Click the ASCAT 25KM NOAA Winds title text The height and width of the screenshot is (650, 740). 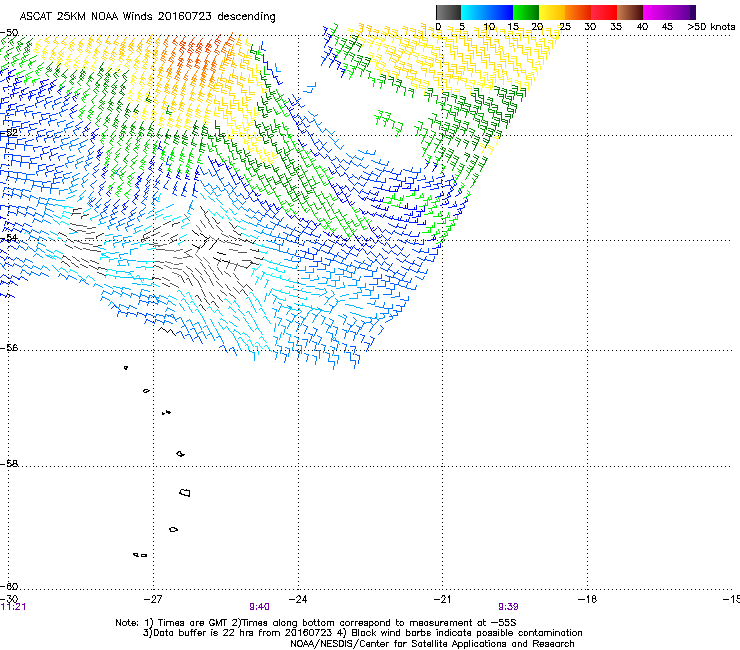pos(147,16)
